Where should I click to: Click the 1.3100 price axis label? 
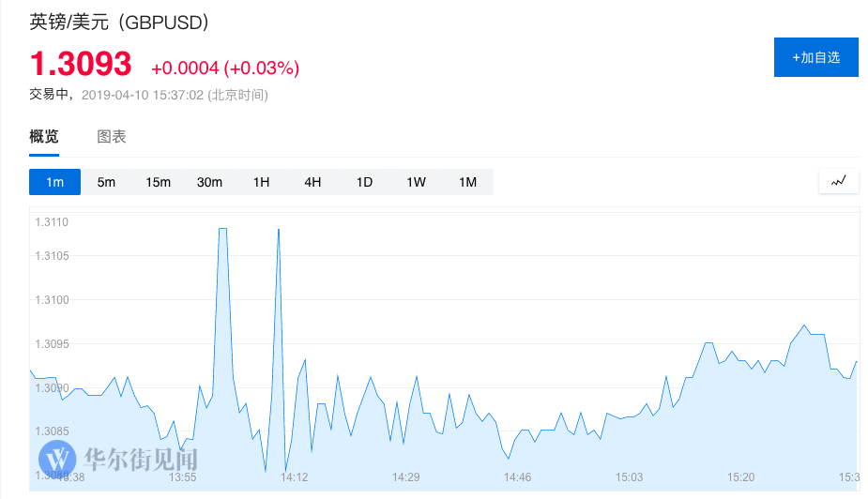tap(52, 300)
